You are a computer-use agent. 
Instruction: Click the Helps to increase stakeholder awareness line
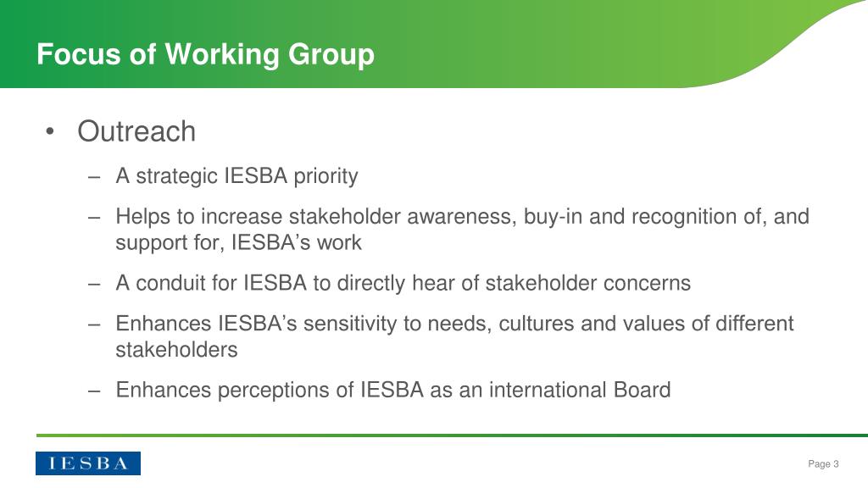click(462, 216)
